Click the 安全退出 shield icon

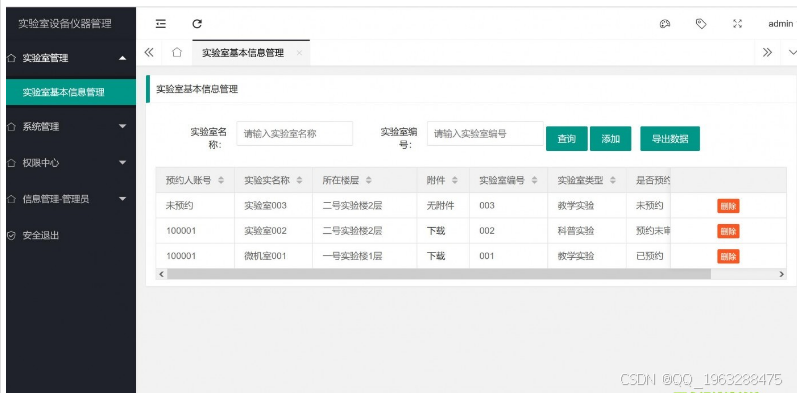pos(12,235)
